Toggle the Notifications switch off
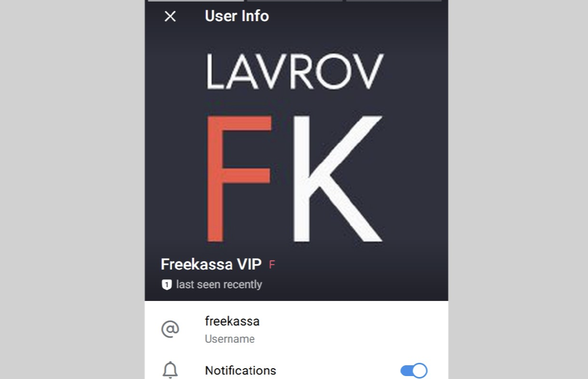588x379 pixels. (x=414, y=370)
